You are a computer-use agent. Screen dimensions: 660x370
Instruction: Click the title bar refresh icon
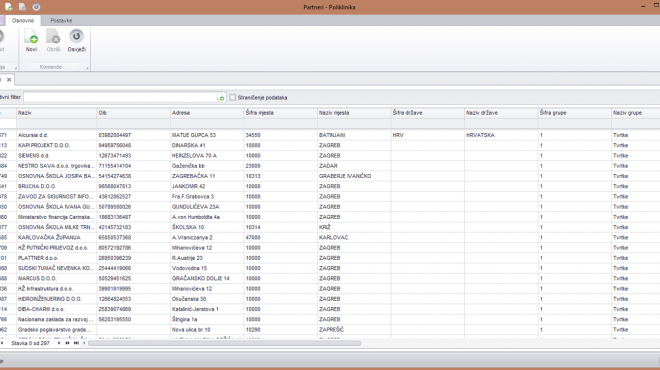[x=36, y=7]
